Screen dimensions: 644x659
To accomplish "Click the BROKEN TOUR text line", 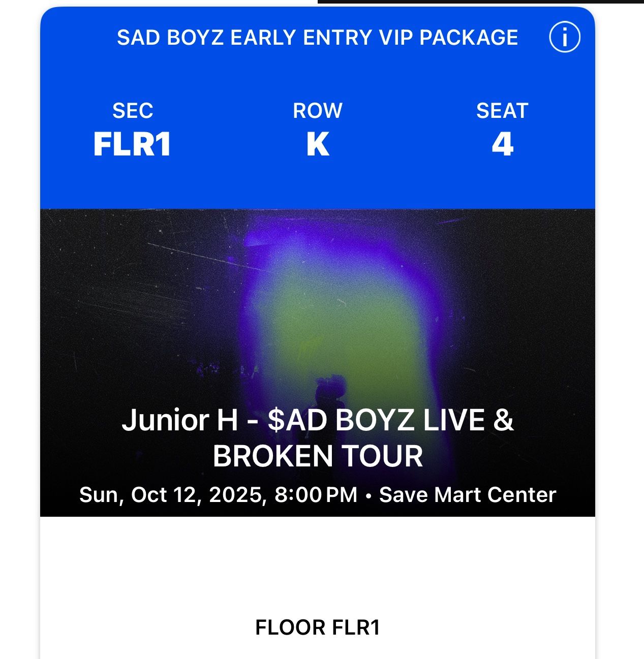I will coord(318,456).
